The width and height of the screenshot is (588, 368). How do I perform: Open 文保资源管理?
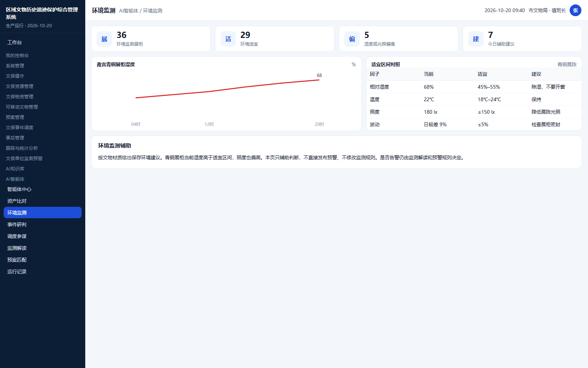click(x=19, y=86)
